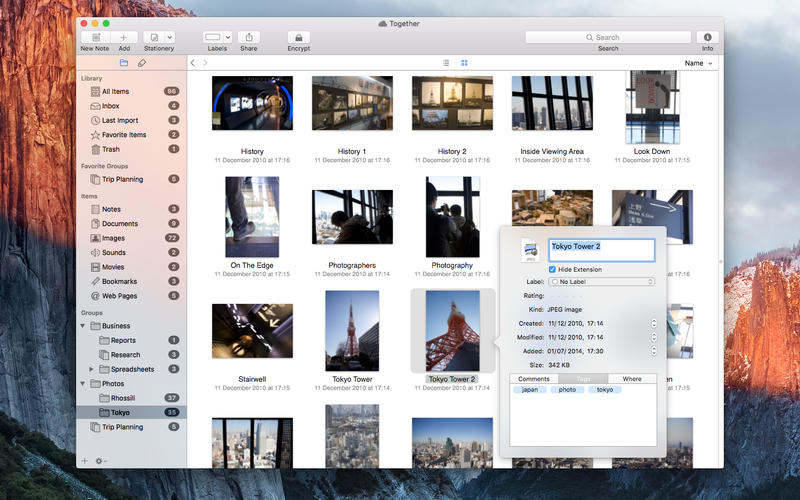Image resolution: width=800 pixels, height=500 pixels.
Task: Select the thumbnail grid view icon
Action: click(464, 63)
